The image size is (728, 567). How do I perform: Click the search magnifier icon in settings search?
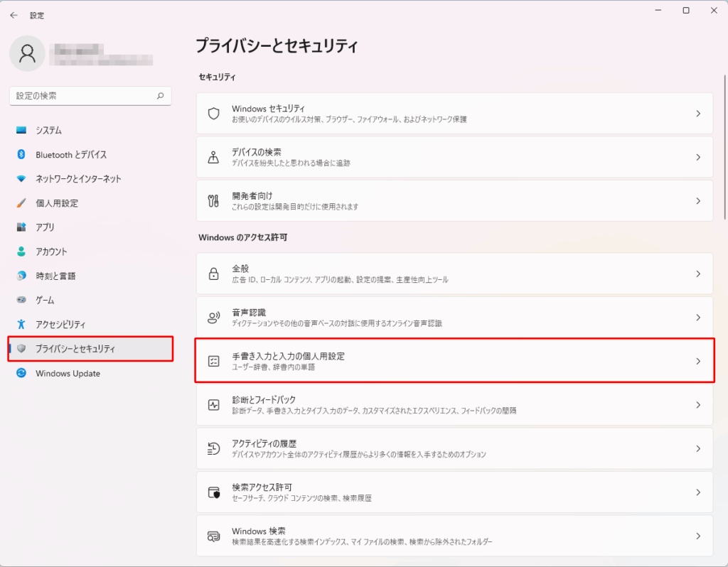[160, 96]
